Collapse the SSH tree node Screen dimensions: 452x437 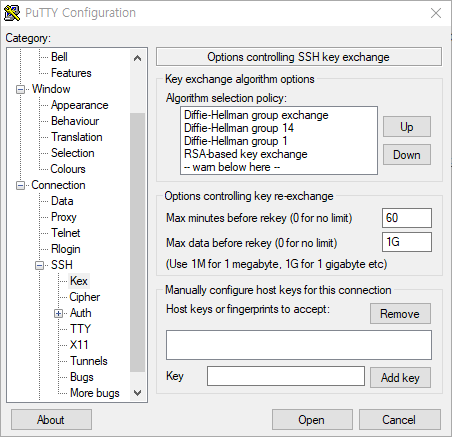(x=40, y=265)
